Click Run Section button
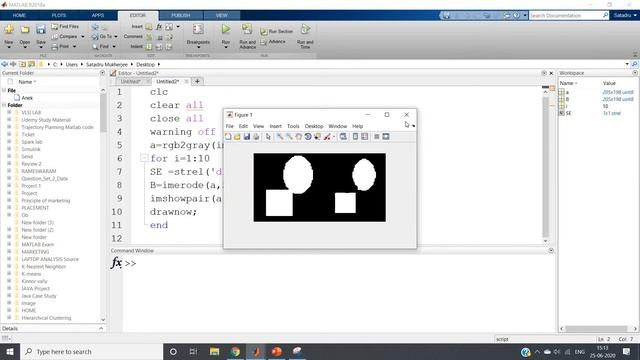The width and height of the screenshot is (640, 360). tap(277, 31)
